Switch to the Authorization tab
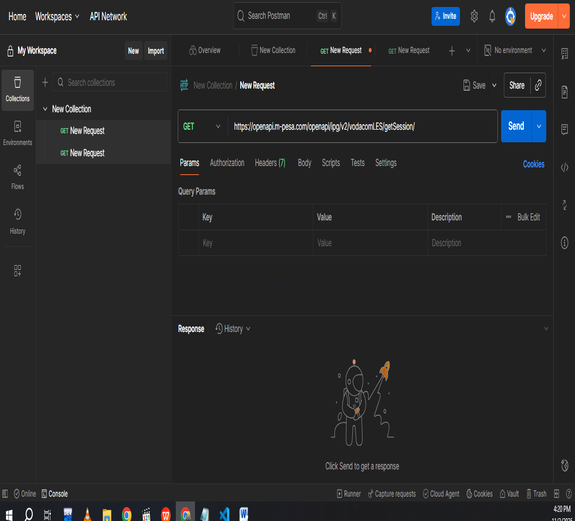Viewport: 575px width, 521px height. pos(227,163)
